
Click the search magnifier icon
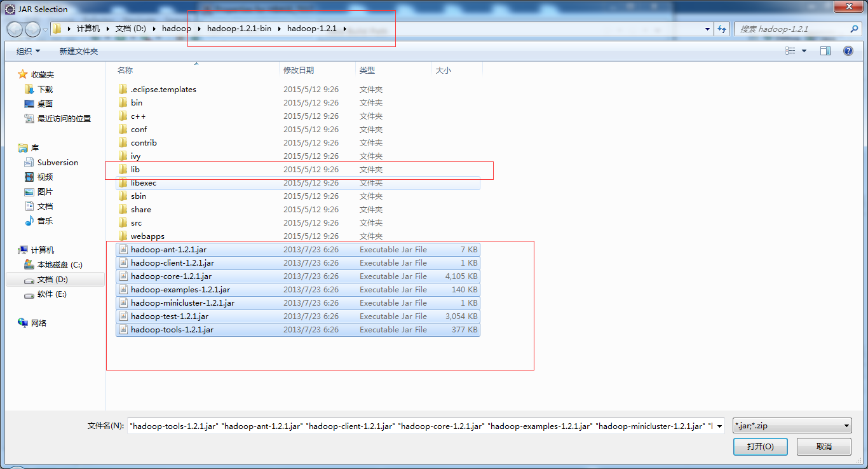click(854, 29)
